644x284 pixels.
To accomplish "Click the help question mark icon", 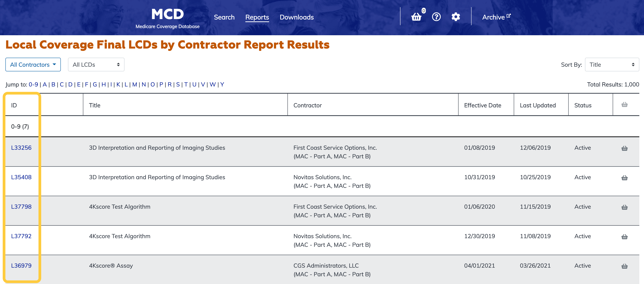I will coord(436,17).
